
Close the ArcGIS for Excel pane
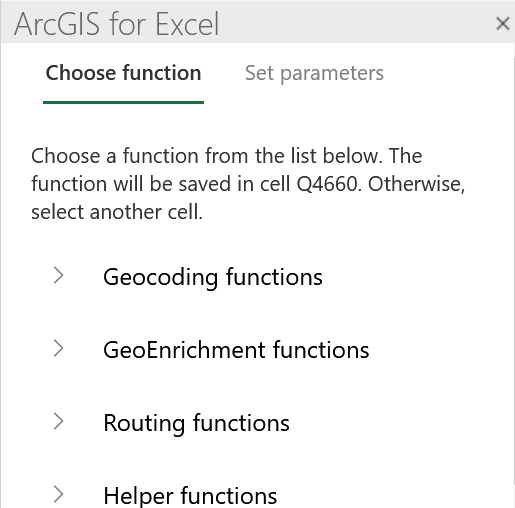(502, 24)
